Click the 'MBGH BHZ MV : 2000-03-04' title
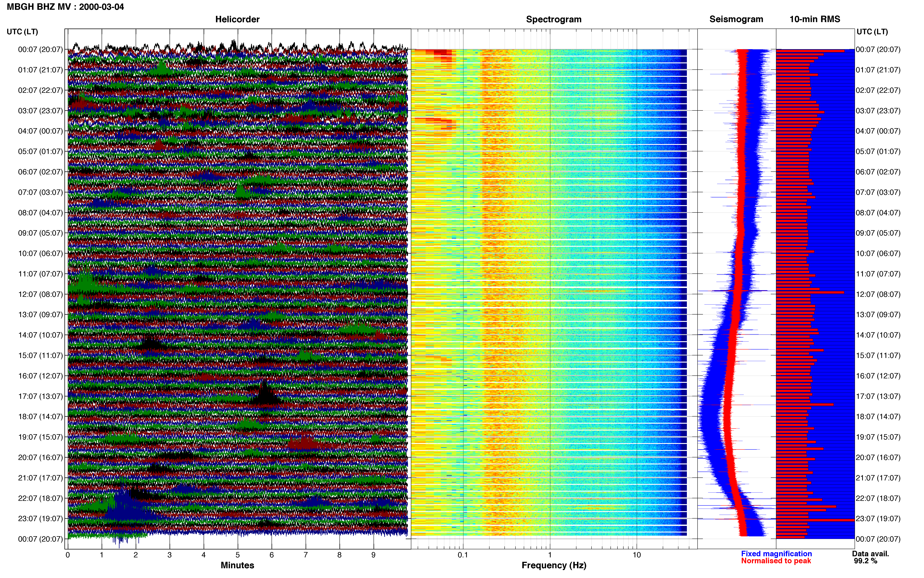 click(65, 7)
